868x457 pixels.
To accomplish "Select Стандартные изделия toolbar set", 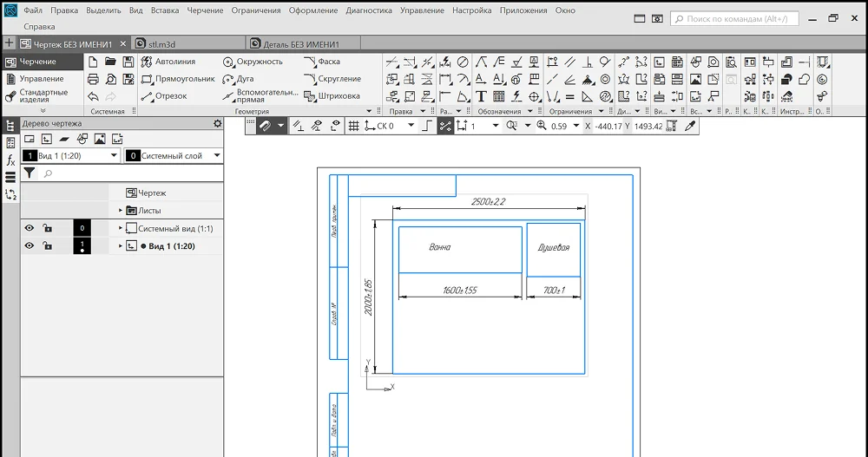I will (43, 95).
